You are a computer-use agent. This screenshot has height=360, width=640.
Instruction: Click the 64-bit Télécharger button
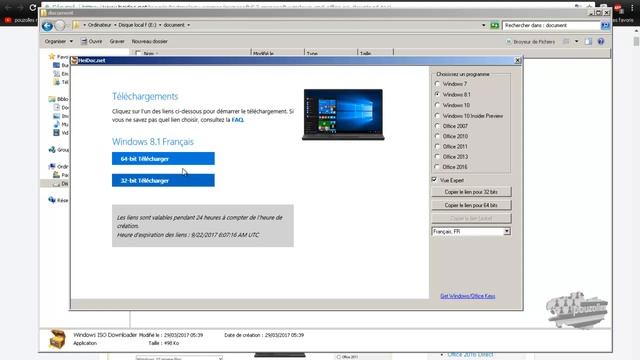tap(163, 159)
